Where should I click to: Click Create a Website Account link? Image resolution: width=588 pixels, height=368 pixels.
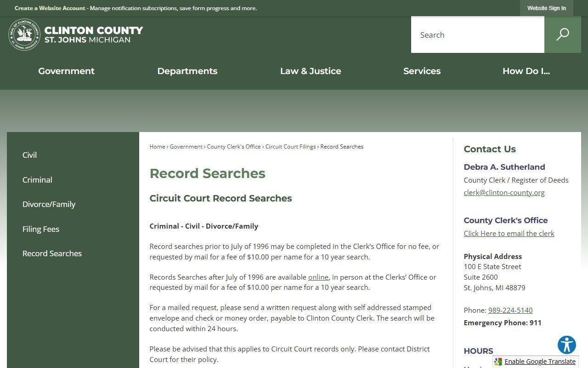click(50, 8)
